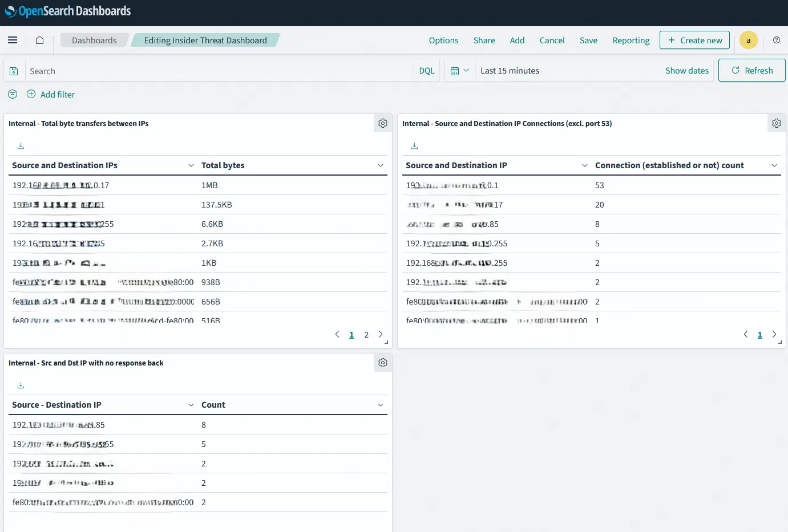Image resolution: width=788 pixels, height=532 pixels.
Task: Click the Last 15 minutes time range
Action: pyautogui.click(x=510, y=71)
